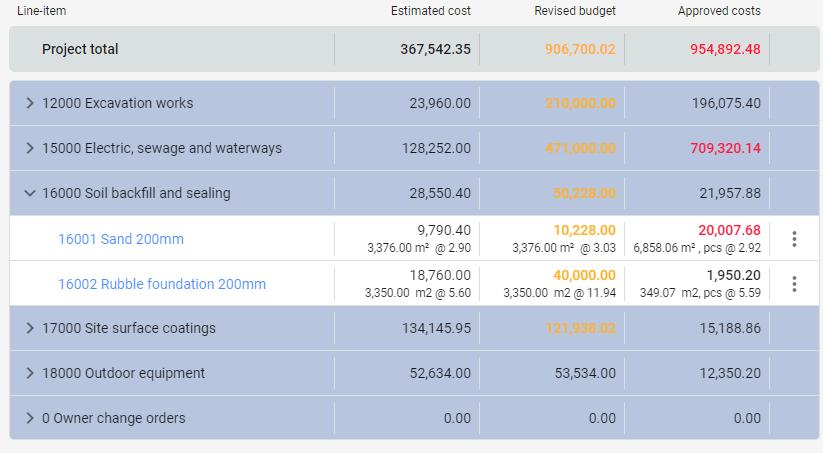Screen dimensions: 823x453
Task: Open kebab menu for Sand 200mm row
Action: click(x=794, y=239)
